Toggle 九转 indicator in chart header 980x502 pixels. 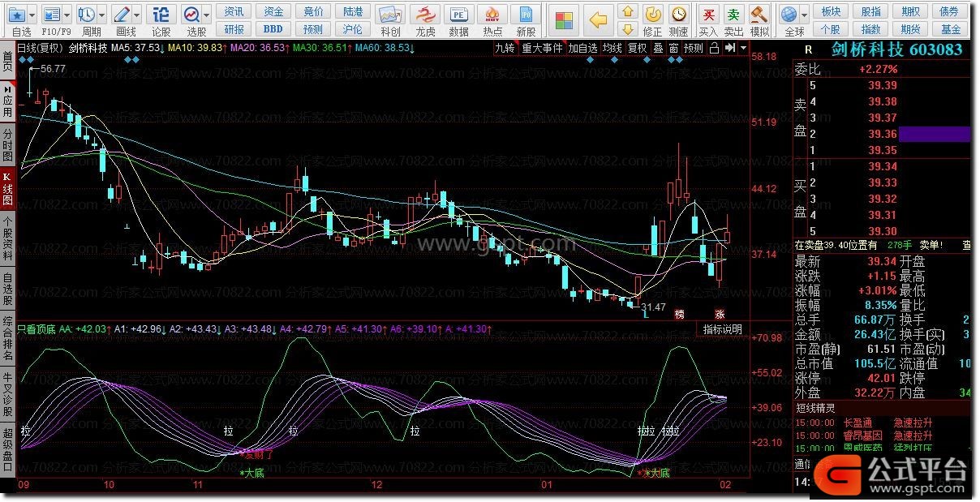pyautogui.click(x=505, y=48)
